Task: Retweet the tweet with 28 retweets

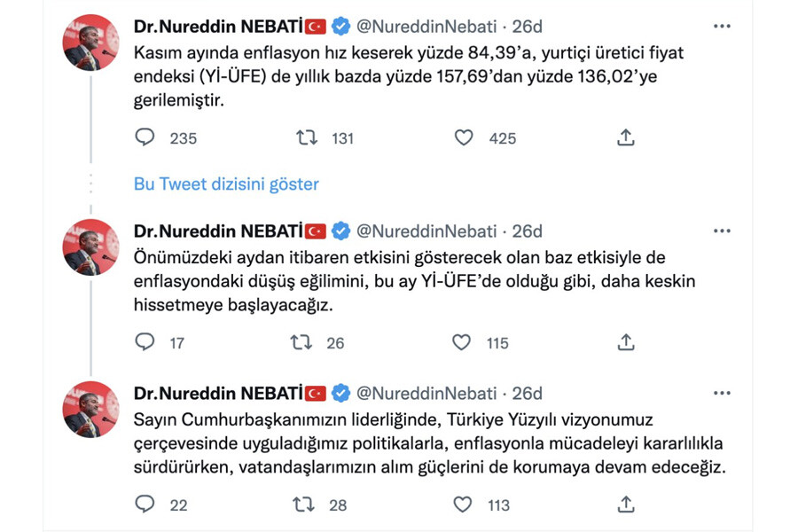Action: (302, 505)
